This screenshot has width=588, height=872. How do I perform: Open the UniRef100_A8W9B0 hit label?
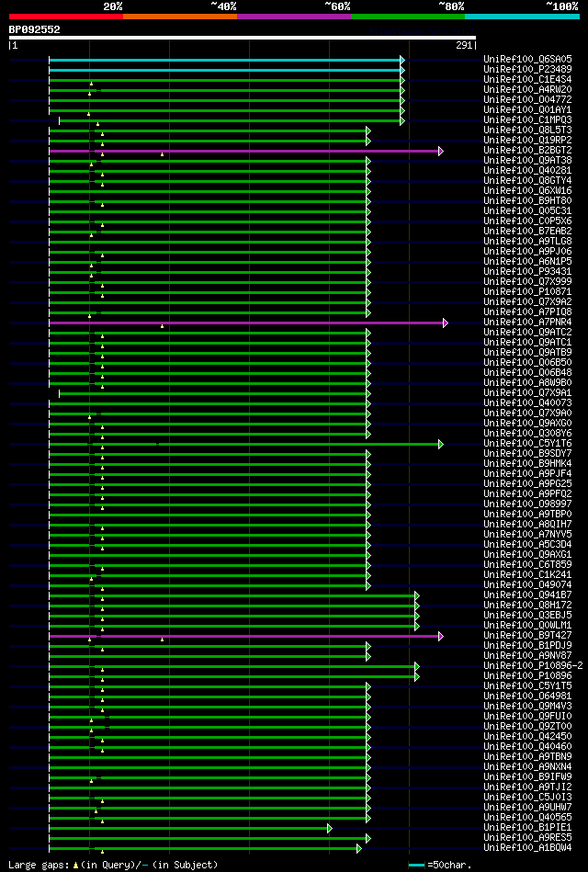tap(527, 382)
